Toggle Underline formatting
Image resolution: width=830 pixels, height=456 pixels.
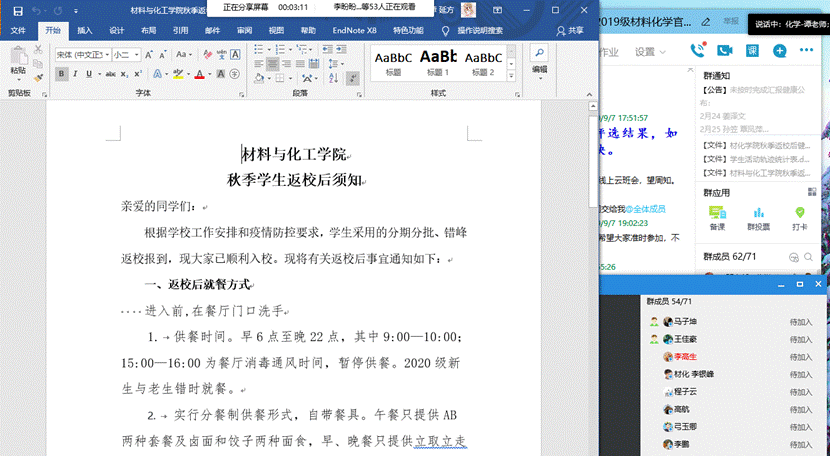coord(90,74)
